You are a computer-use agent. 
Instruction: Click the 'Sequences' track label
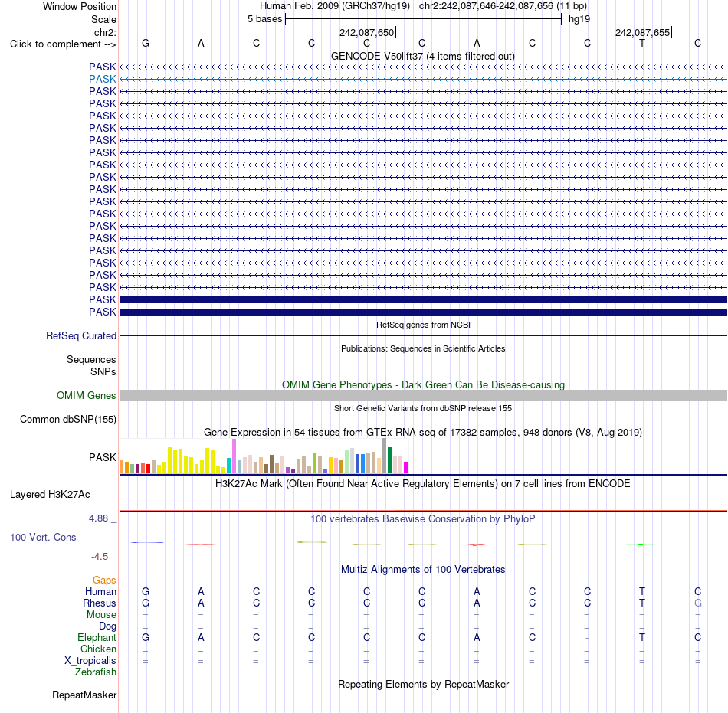click(x=91, y=359)
